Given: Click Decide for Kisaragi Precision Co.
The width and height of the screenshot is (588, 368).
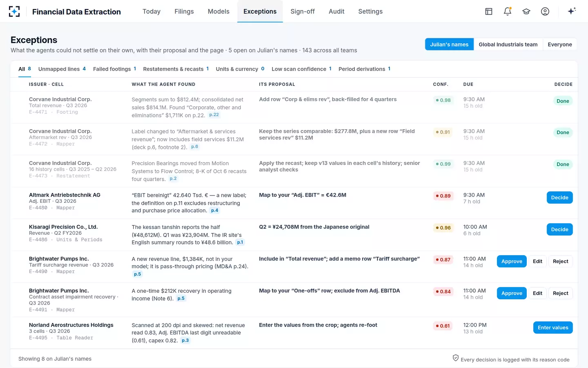Looking at the screenshot, I should click(x=559, y=229).
